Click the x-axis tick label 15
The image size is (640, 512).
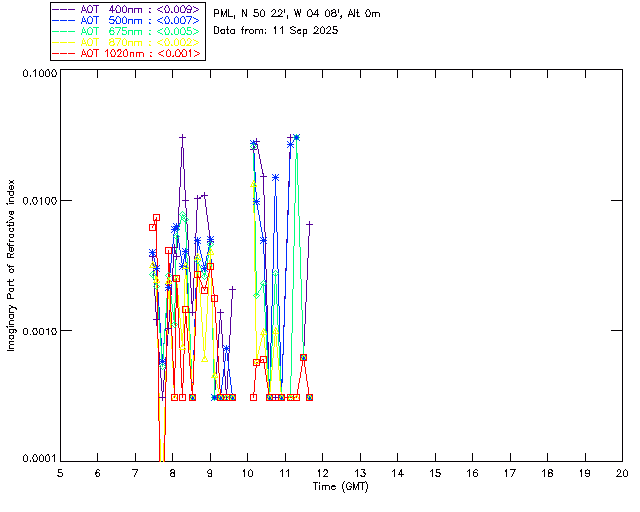[435, 472]
